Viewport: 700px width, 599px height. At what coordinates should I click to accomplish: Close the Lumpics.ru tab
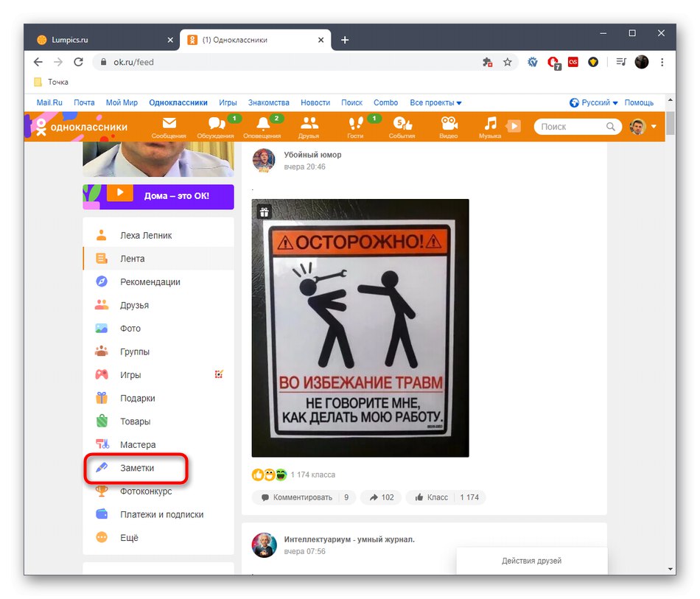[170, 40]
